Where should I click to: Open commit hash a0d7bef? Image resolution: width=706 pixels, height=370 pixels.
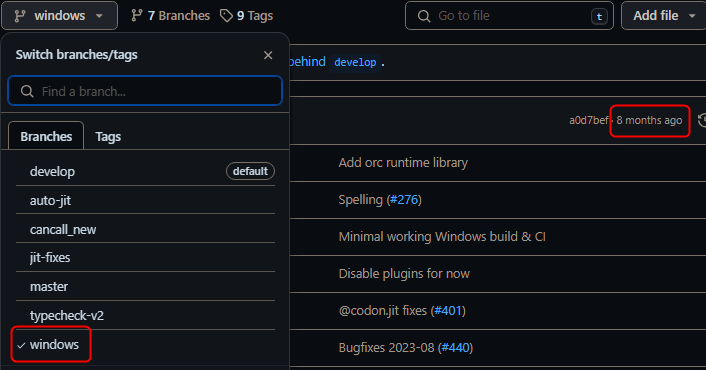588,120
